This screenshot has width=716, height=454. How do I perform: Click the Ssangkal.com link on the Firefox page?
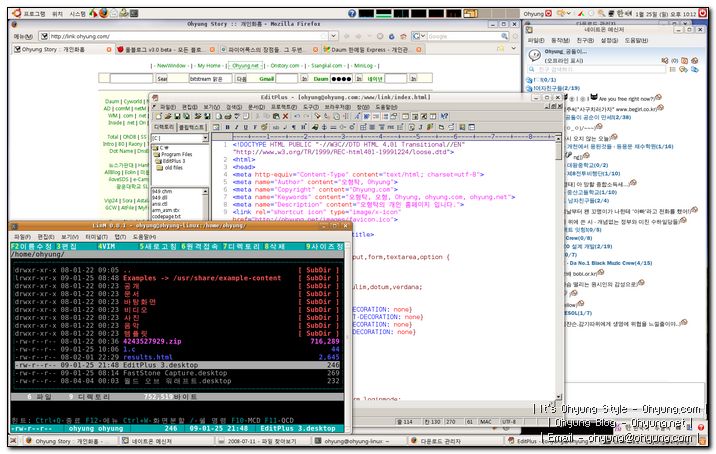326,66
